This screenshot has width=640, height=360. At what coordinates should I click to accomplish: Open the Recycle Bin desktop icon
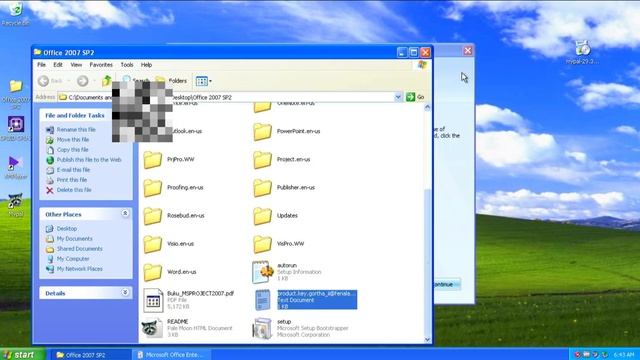[x=16, y=13]
